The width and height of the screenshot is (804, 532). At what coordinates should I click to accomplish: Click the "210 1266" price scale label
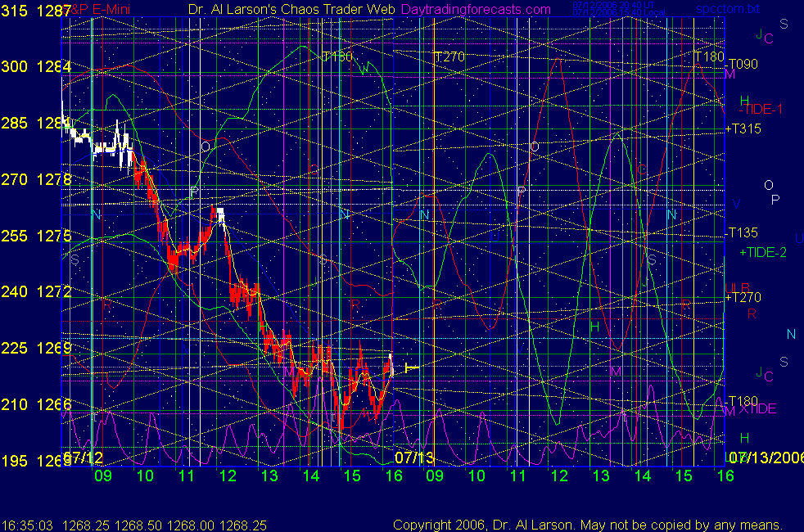(36, 405)
